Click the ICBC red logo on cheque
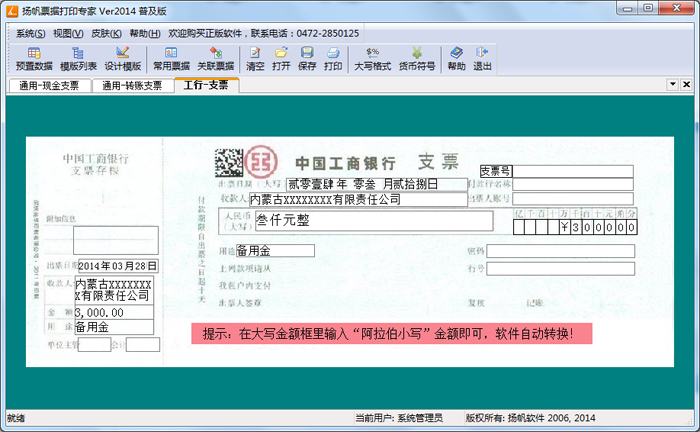 pos(261,162)
